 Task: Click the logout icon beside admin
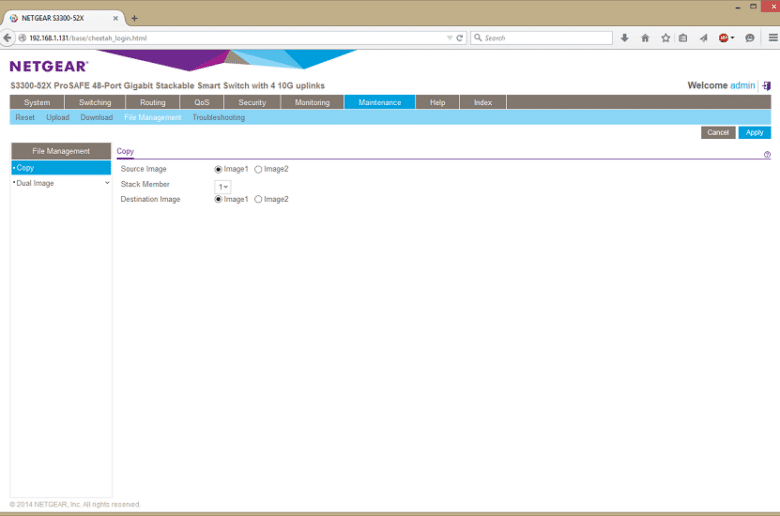[767, 86]
